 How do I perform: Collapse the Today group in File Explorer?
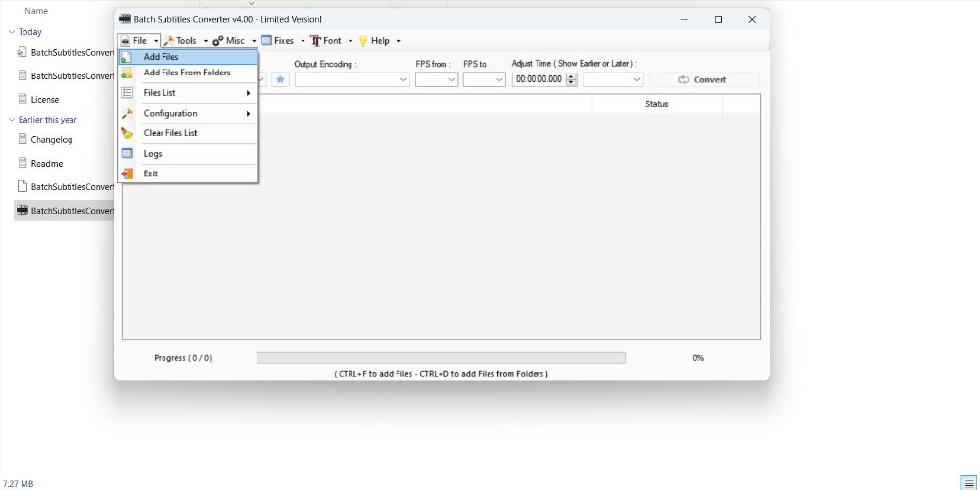pyautogui.click(x=11, y=32)
